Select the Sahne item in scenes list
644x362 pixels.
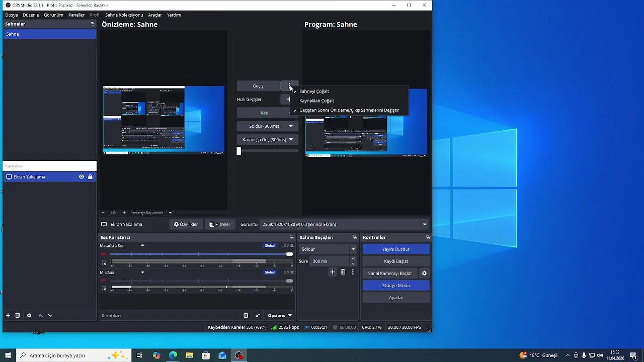(x=49, y=34)
